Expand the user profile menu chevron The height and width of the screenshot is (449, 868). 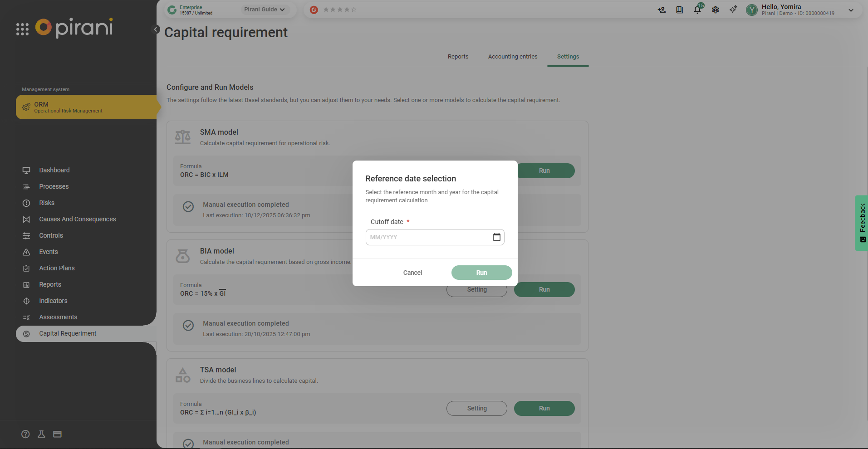coord(851,10)
